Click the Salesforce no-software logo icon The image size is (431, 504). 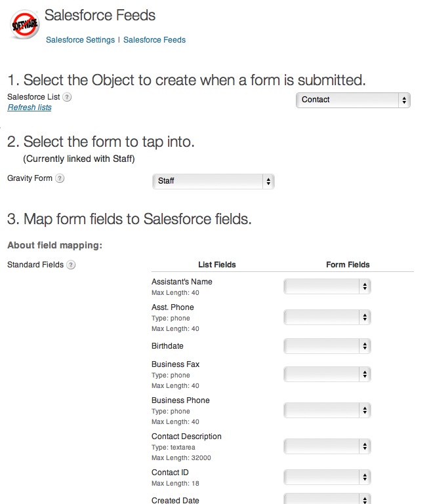[25, 26]
